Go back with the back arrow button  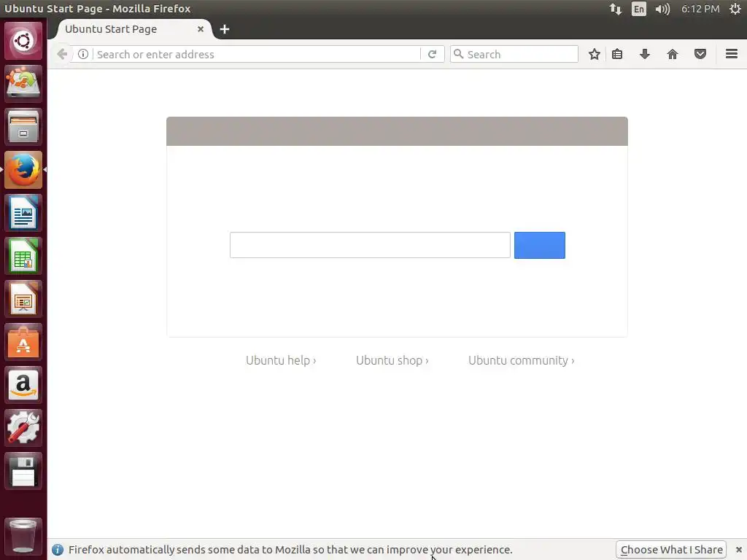(x=62, y=54)
